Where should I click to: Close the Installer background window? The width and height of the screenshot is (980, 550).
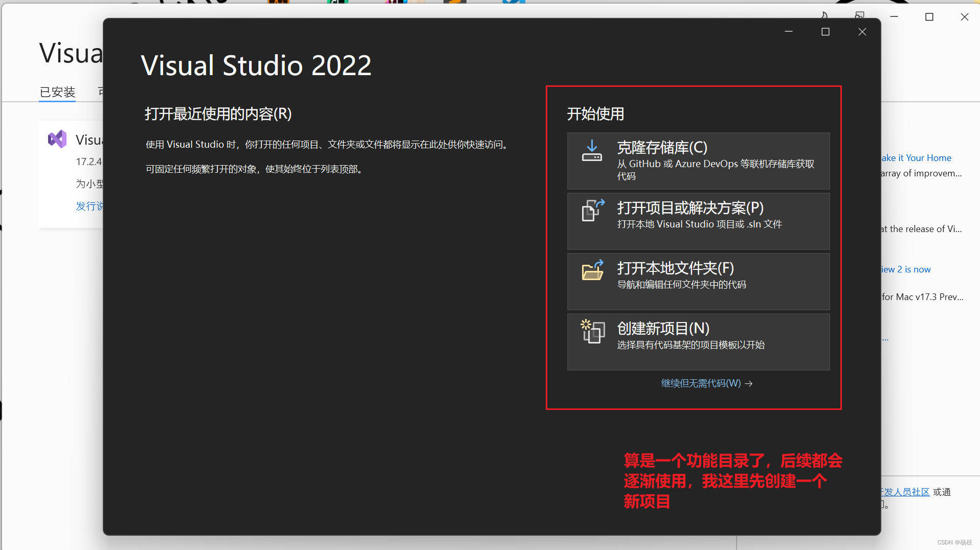pyautogui.click(x=965, y=17)
